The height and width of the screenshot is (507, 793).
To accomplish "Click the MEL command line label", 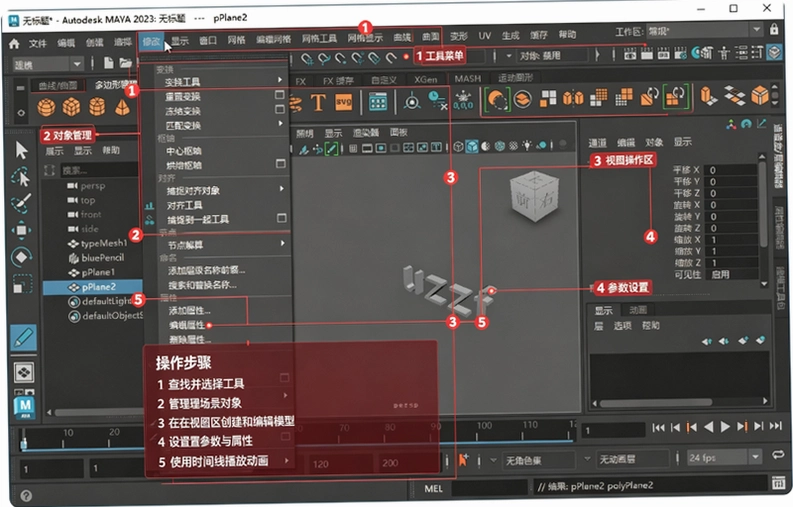I will pyautogui.click(x=433, y=489).
